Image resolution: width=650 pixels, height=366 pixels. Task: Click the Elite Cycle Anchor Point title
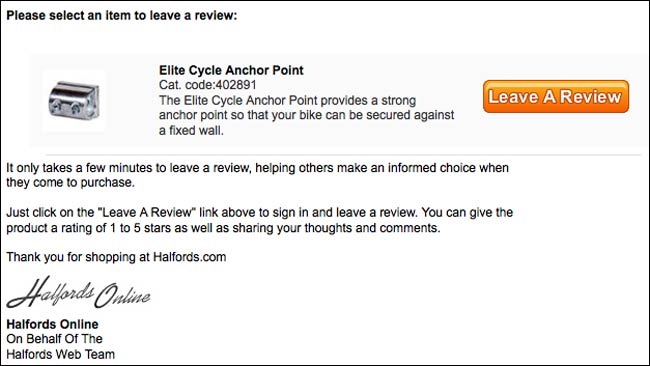tap(231, 70)
